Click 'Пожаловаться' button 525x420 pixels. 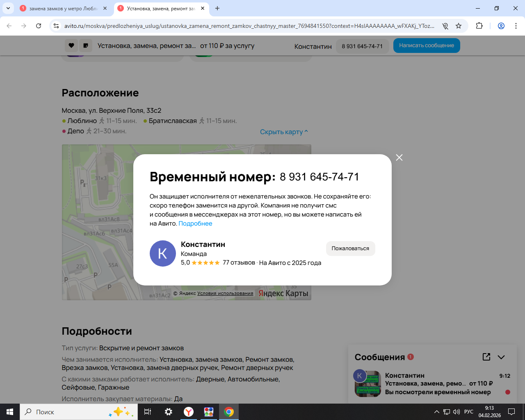[x=351, y=249]
